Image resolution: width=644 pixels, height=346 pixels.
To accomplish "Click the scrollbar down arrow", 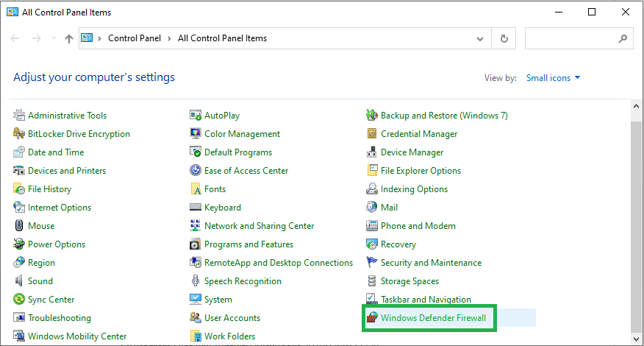I will [636, 339].
